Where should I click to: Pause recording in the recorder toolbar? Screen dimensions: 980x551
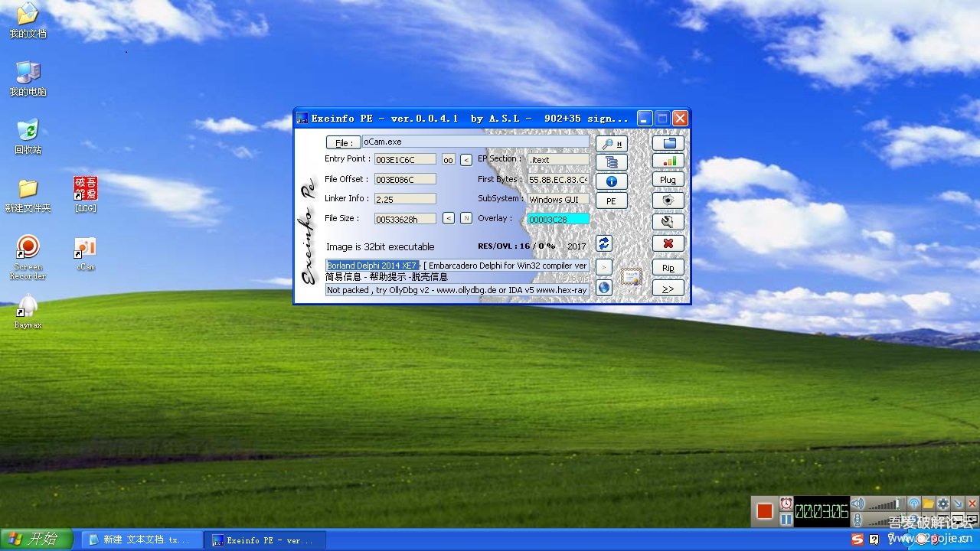786,520
